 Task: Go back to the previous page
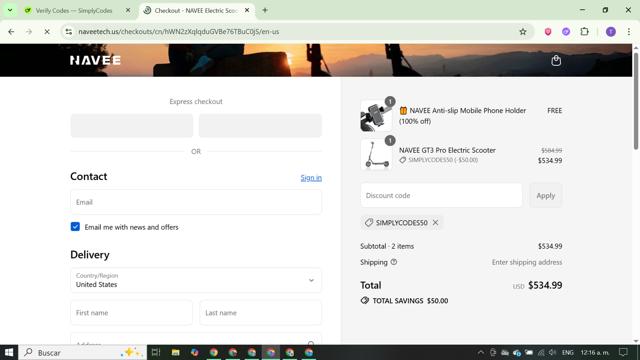coord(11,31)
